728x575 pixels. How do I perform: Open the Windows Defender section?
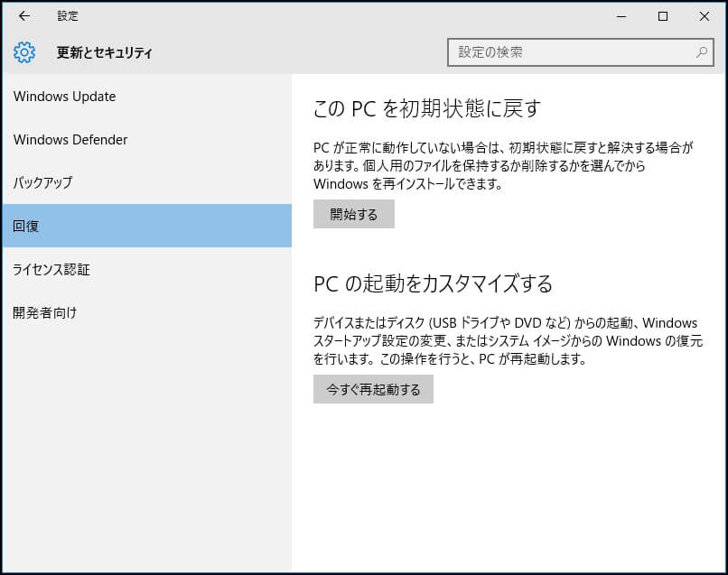[70, 140]
